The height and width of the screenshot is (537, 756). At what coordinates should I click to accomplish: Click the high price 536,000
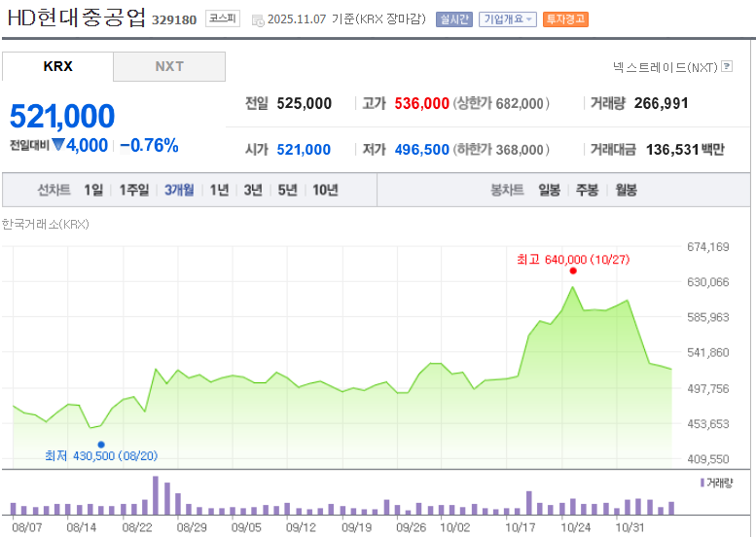(422, 103)
